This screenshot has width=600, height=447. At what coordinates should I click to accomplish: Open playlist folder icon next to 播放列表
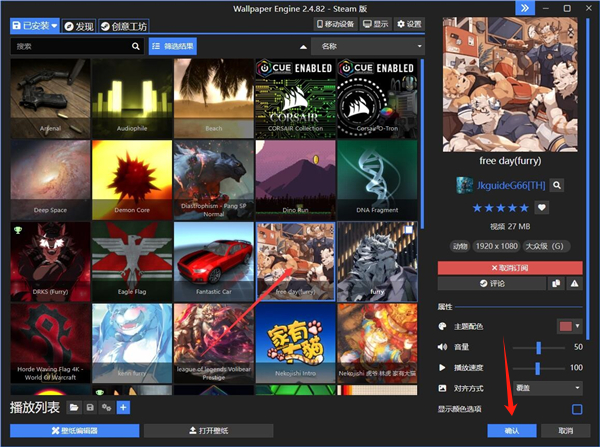[x=74, y=408]
